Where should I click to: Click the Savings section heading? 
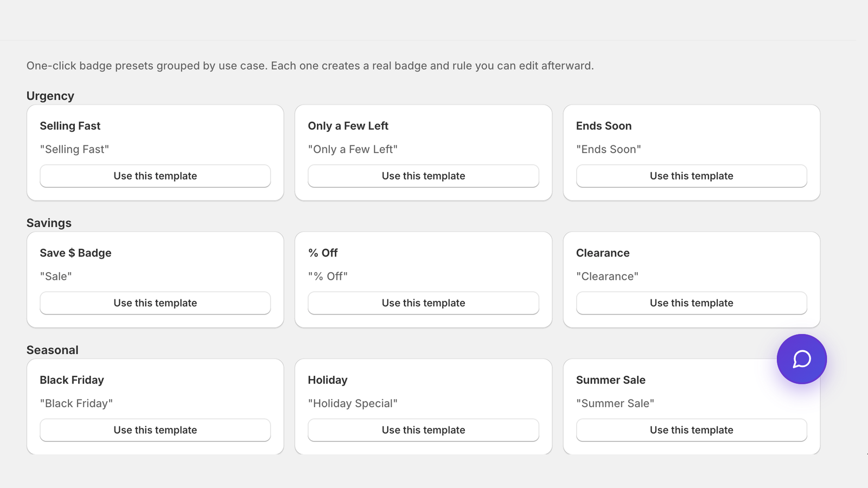coord(49,223)
